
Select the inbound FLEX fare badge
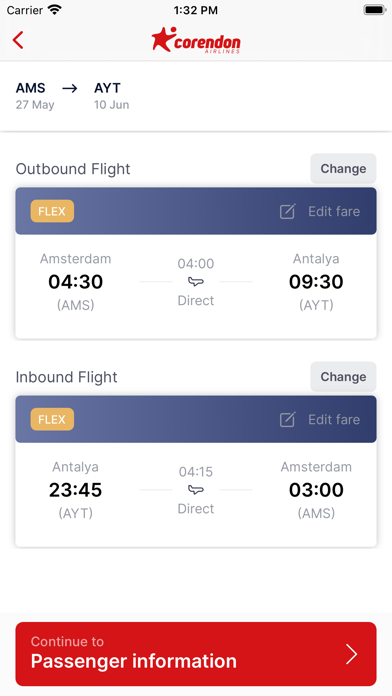(52, 419)
